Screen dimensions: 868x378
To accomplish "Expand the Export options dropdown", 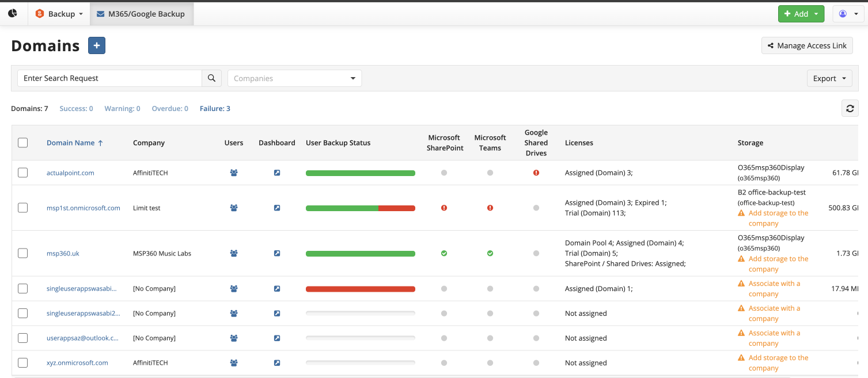I will click(829, 78).
